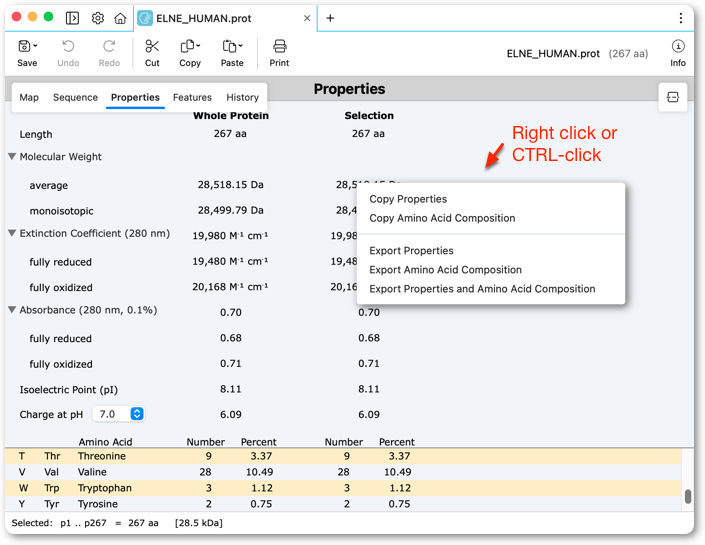Image resolution: width=705 pixels, height=545 pixels.
Task: Click the whole protein charge value 6.09
Action: click(x=231, y=415)
